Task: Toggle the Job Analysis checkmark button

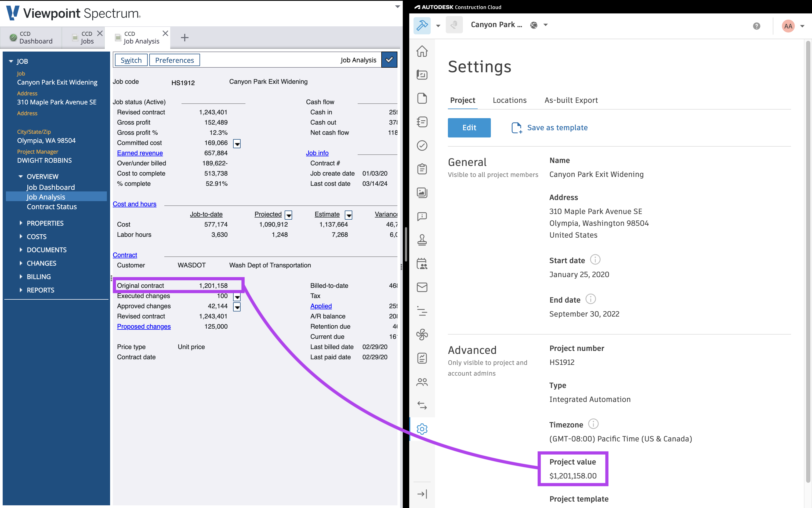Action: point(389,60)
